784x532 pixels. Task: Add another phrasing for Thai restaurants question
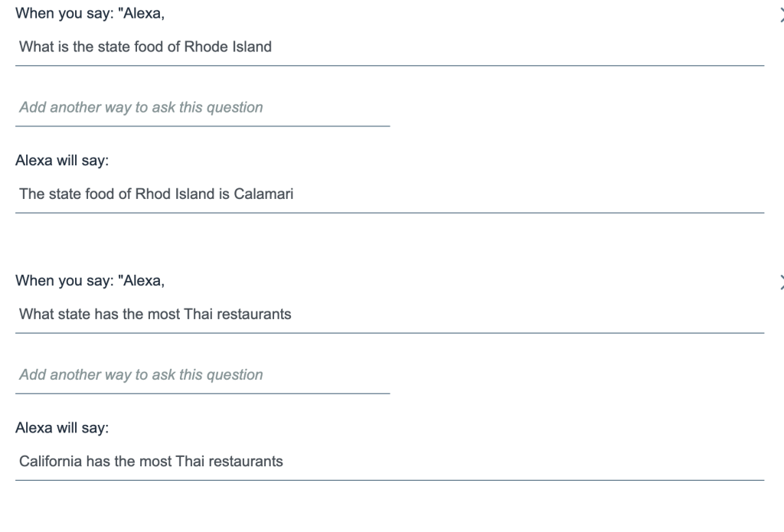(202, 375)
